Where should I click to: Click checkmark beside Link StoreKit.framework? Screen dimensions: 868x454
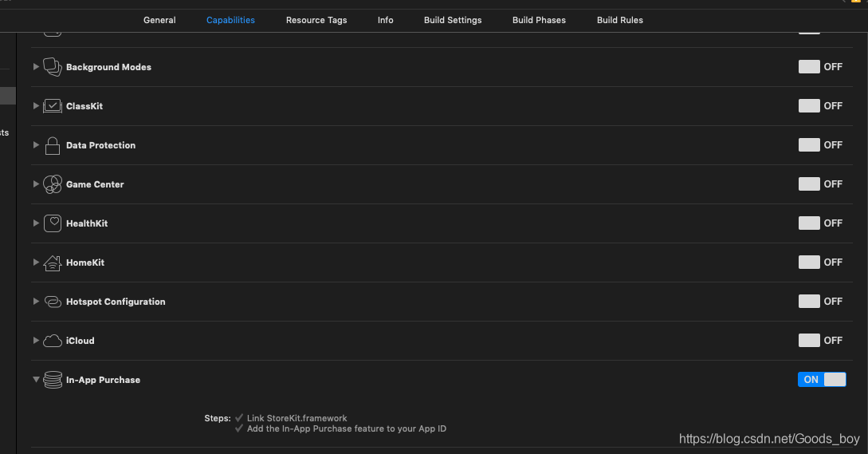(239, 417)
